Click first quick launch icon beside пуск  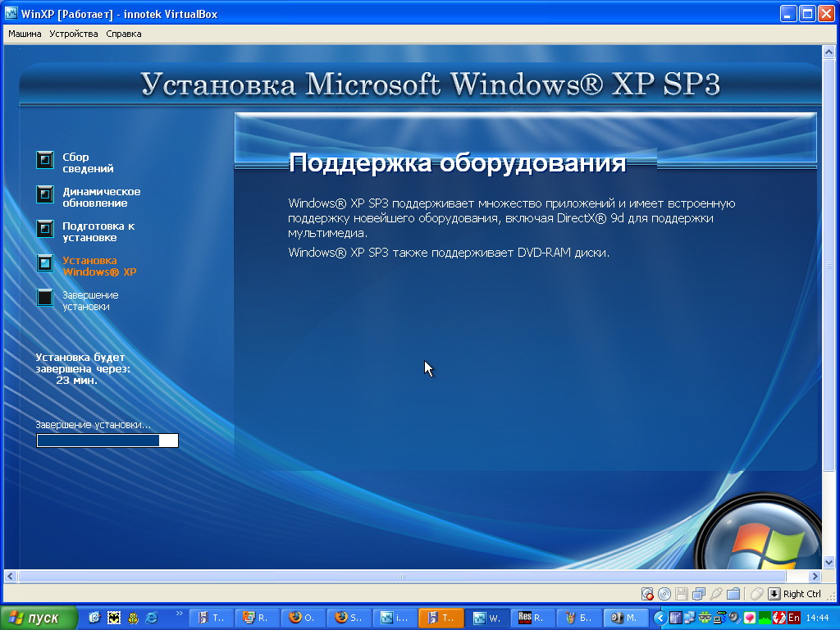pyautogui.click(x=94, y=618)
